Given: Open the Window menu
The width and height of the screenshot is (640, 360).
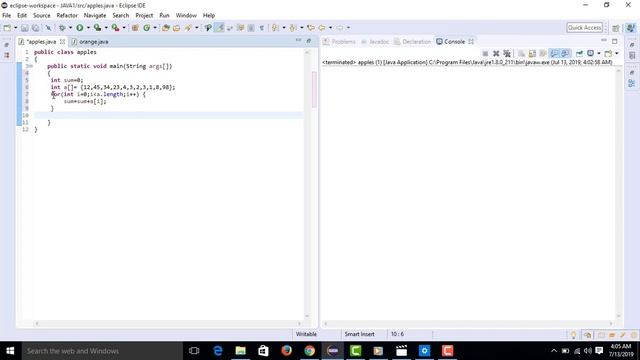Looking at the screenshot, I should coord(186,16).
